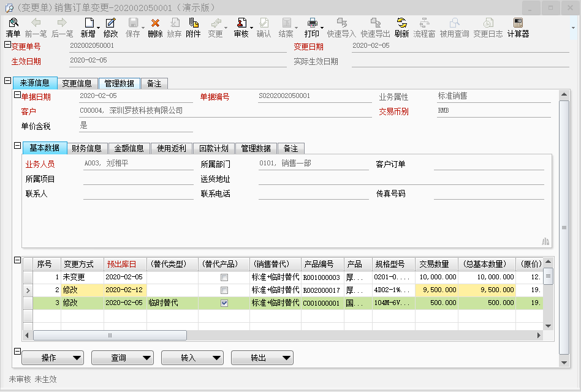Switch to the 变更信息 tab
This screenshot has width=581, height=392.
click(77, 83)
